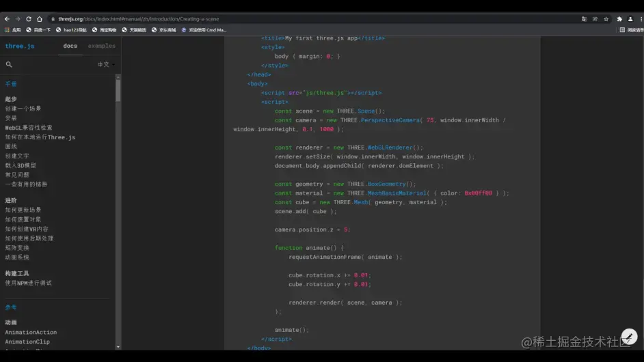Click the animate() function call line
The height and width of the screenshot is (362, 644).
click(x=292, y=330)
